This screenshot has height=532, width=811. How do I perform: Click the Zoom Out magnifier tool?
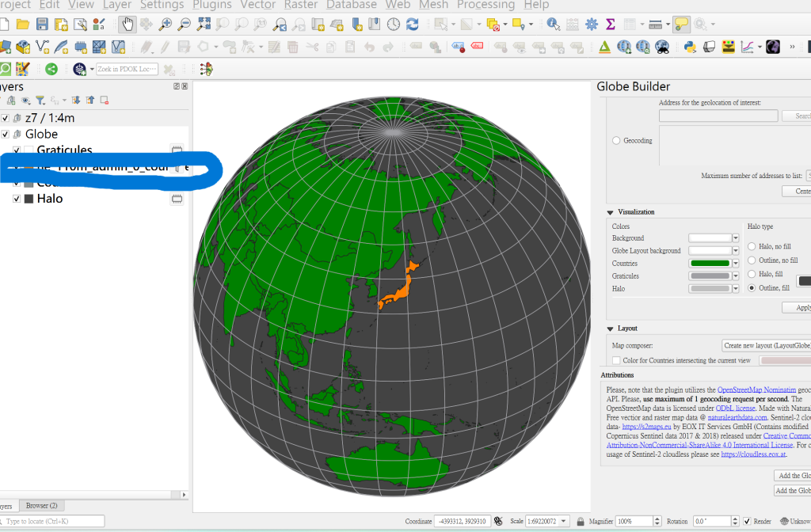[184, 25]
